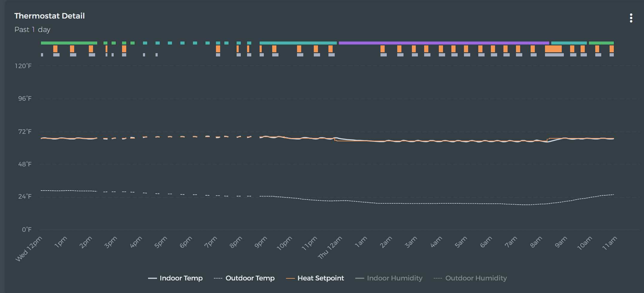Screen dimensions: 644x293
Task: Toggle the Indoor Temp series label
Action: click(181, 278)
